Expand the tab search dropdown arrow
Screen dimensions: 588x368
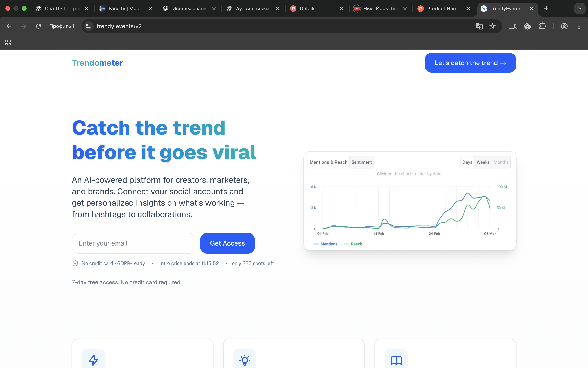point(580,9)
